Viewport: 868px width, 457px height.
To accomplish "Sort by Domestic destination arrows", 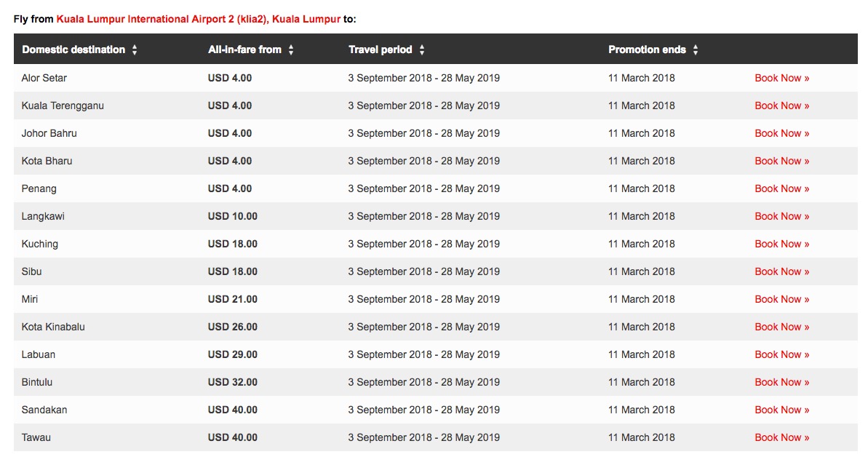I will [x=135, y=50].
